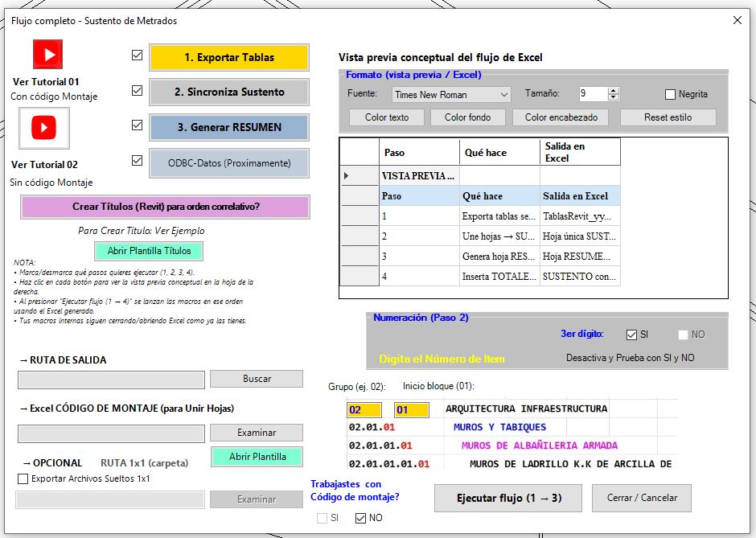Viewport: 756px width, 538px height.
Task: Click the Para Crear Título: Ver Ejemplo text
Action: point(142,231)
